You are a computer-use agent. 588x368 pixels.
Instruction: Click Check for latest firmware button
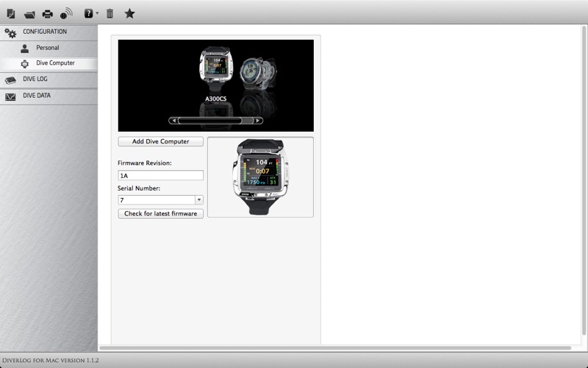pos(160,213)
